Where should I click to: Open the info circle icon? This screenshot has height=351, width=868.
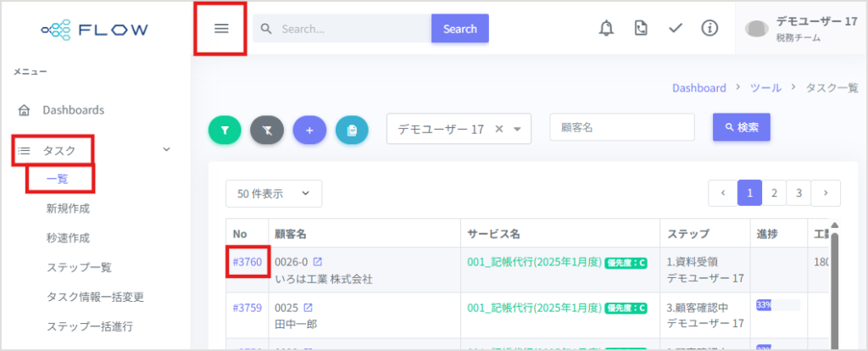(709, 28)
